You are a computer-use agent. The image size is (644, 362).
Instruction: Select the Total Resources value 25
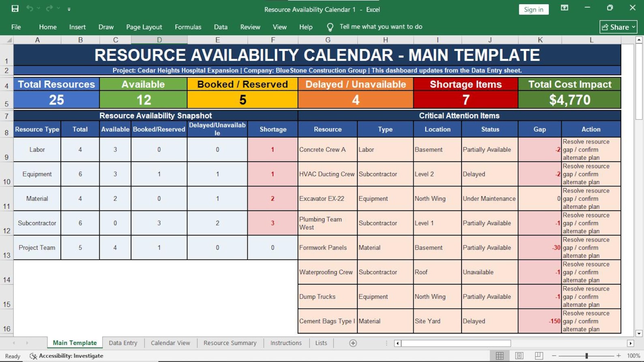[56, 100]
